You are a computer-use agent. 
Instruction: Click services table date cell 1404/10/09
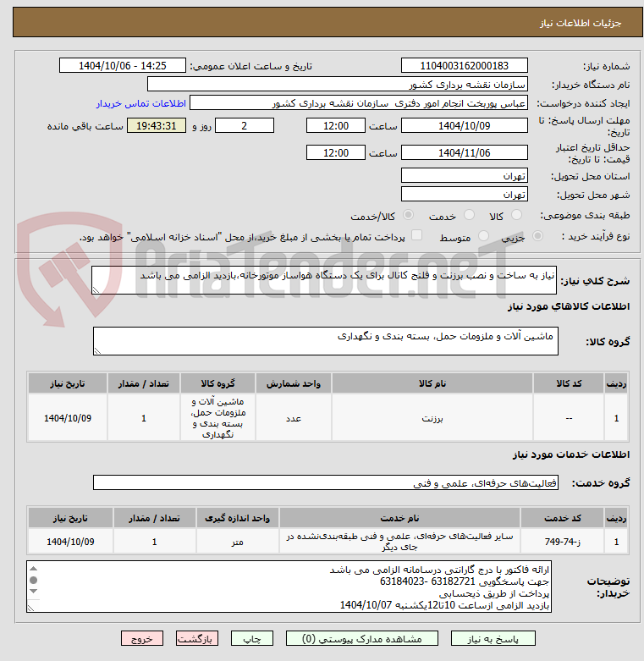click(71, 542)
